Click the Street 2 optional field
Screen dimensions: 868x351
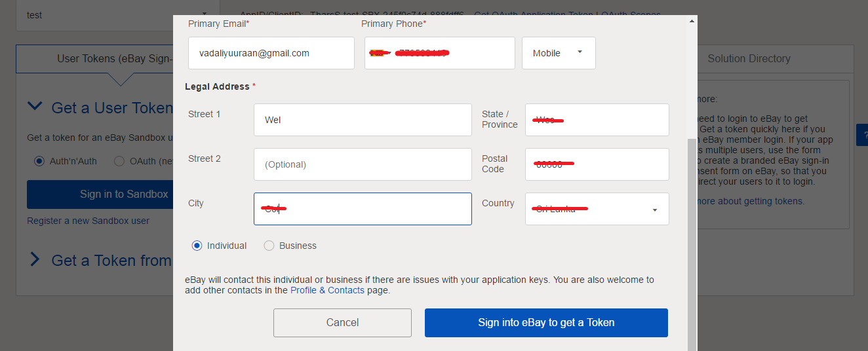click(363, 164)
